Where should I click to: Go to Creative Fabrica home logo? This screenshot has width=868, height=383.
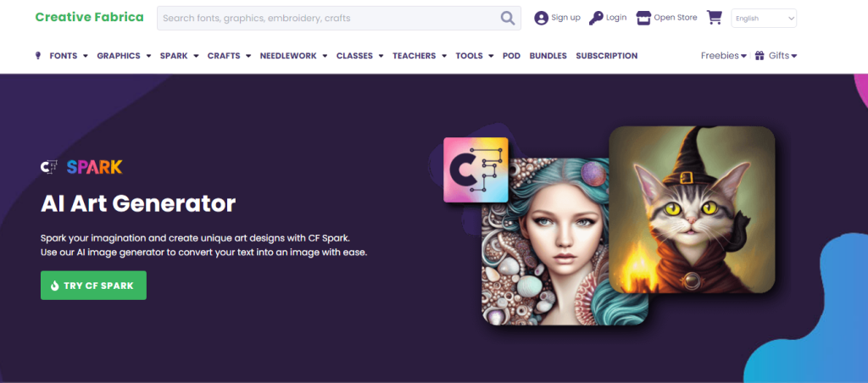coord(89,17)
